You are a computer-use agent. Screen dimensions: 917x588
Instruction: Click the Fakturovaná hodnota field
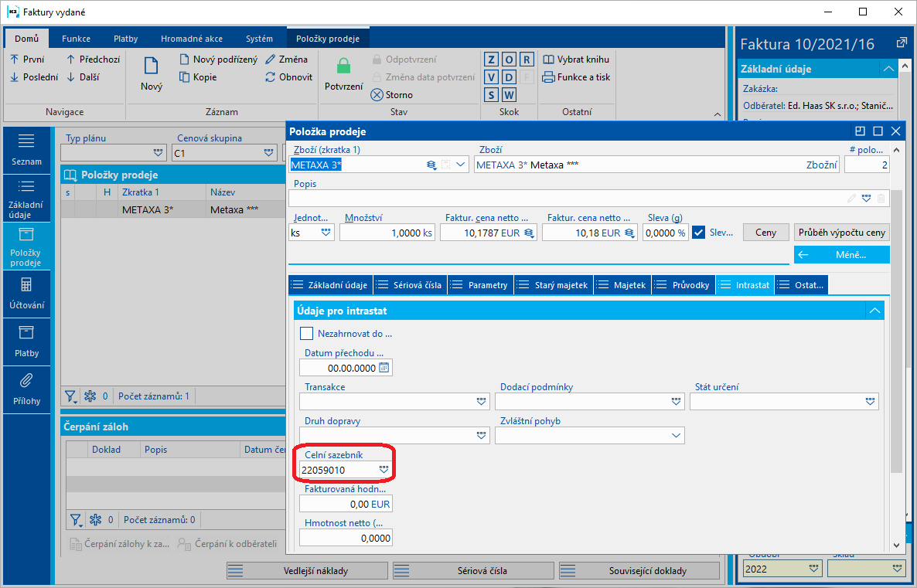[x=346, y=504]
